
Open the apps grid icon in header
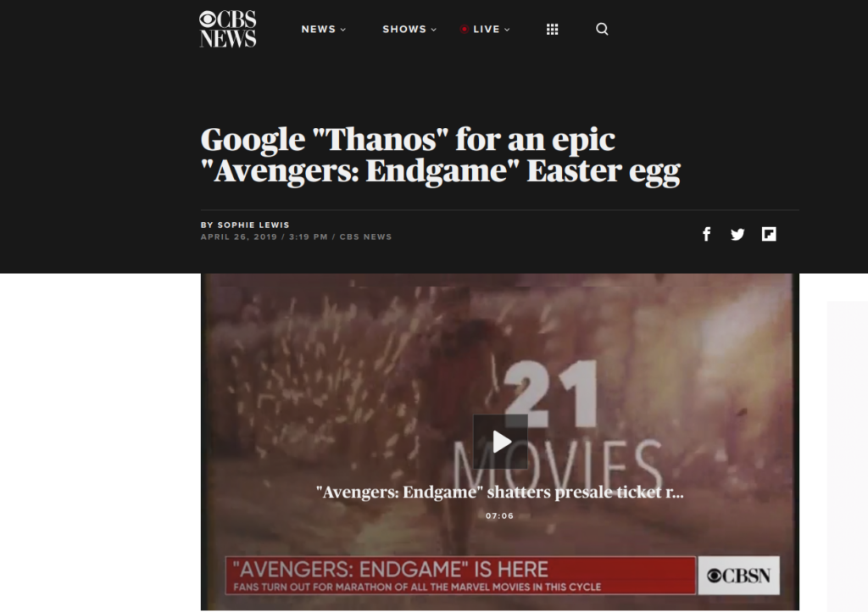pos(552,30)
